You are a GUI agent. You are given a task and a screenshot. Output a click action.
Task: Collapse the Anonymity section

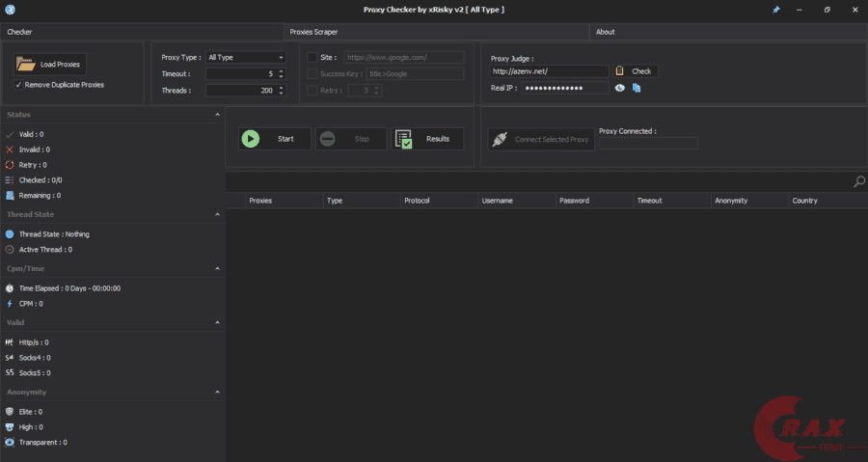(217, 393)
